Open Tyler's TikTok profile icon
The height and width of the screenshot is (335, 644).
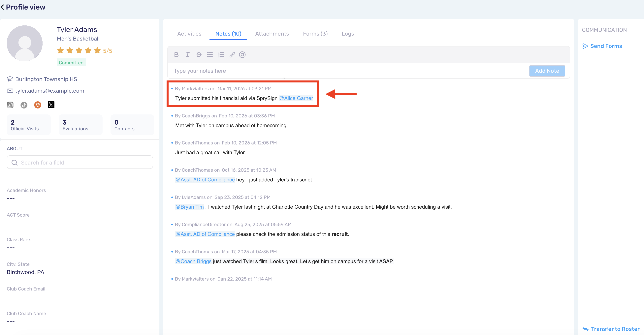tap(24, 105)
